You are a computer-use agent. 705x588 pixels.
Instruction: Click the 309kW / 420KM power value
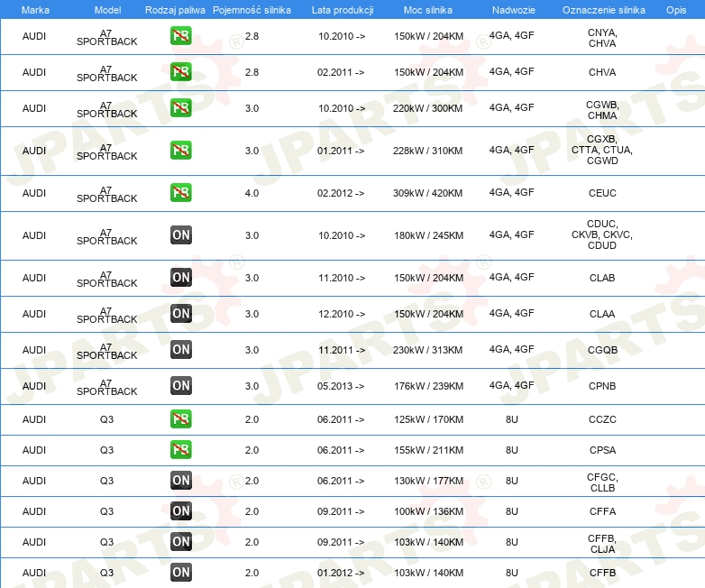pos(428,193)
